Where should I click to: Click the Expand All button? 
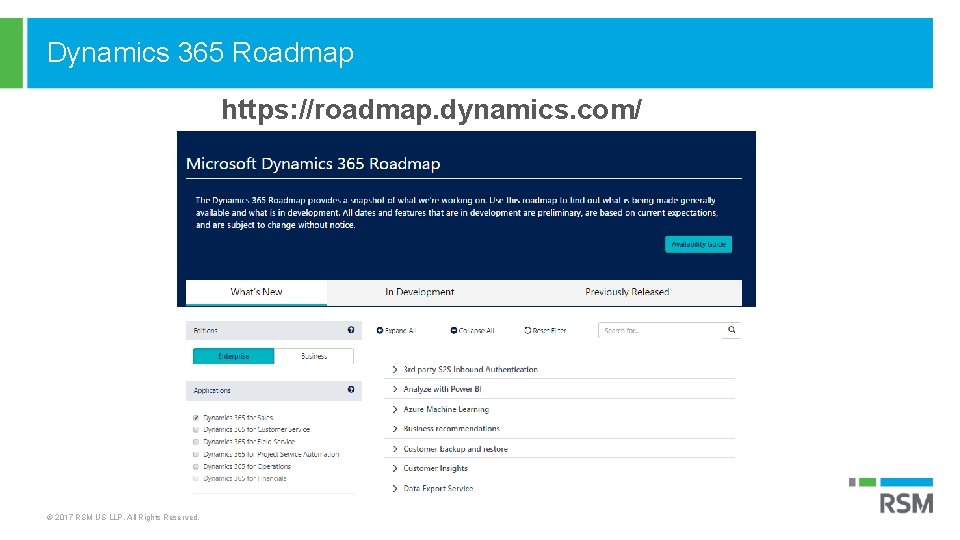[x=396, y=331]
